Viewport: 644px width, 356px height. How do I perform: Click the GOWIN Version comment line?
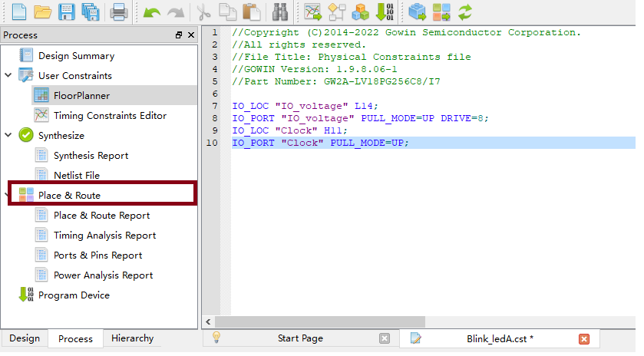tap(315, 69)
